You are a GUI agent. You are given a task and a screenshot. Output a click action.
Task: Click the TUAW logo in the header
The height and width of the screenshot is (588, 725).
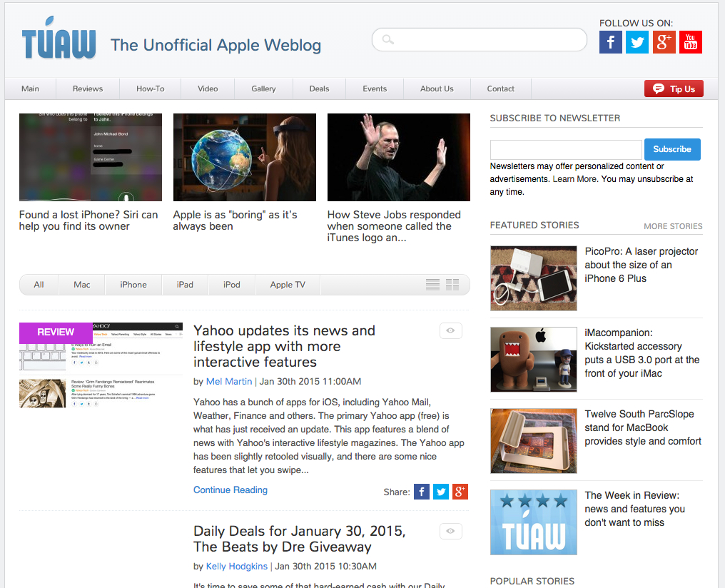[59, 38]
